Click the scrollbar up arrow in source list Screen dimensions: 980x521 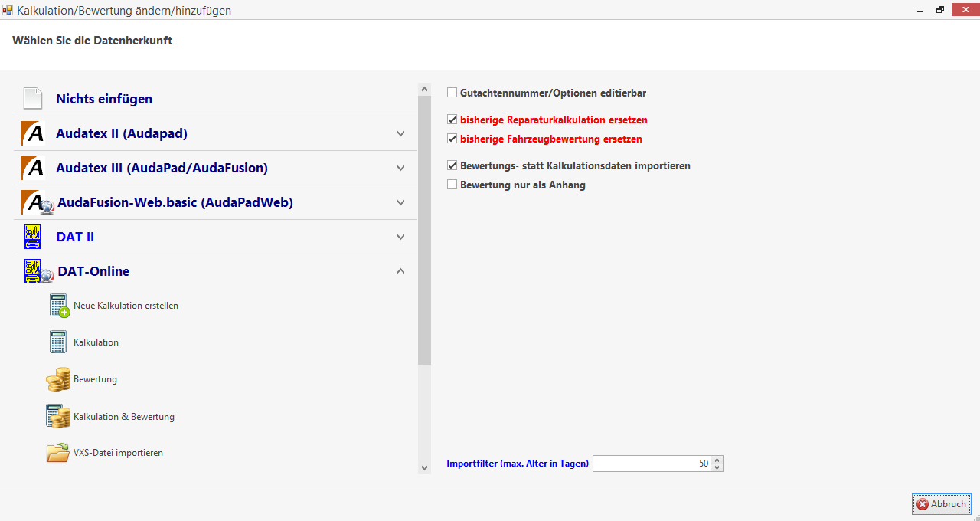(425, 89)
